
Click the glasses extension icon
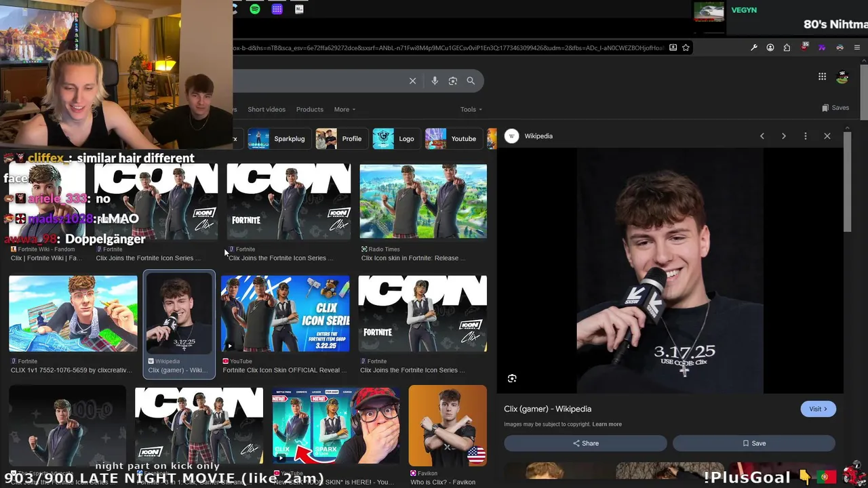(840, 47)
